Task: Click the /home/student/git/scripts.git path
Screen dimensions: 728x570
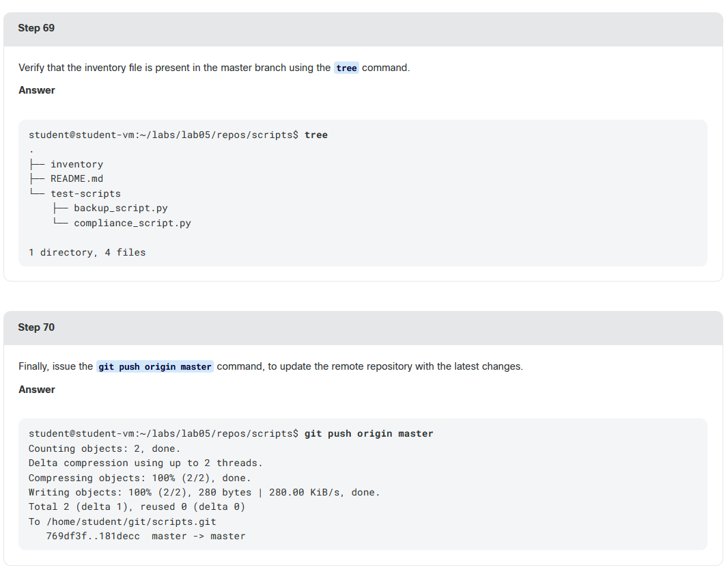Action: (131, 521)
